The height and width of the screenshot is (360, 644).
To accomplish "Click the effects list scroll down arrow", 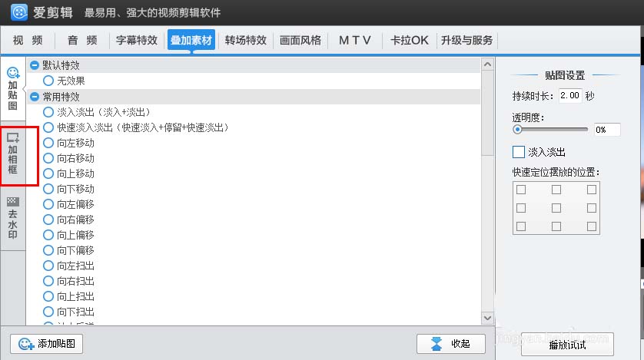I will pos(487,317).
